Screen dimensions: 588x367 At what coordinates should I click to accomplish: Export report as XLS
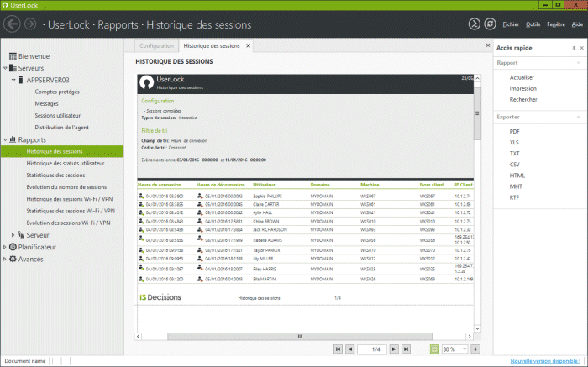(x=514, y=143)
